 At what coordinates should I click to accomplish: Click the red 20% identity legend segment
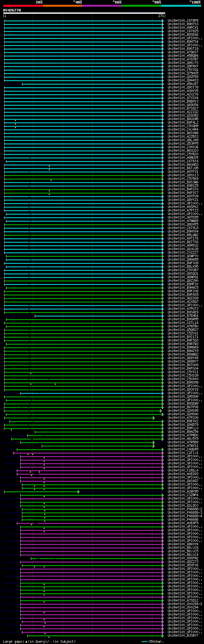click(23, 6)
